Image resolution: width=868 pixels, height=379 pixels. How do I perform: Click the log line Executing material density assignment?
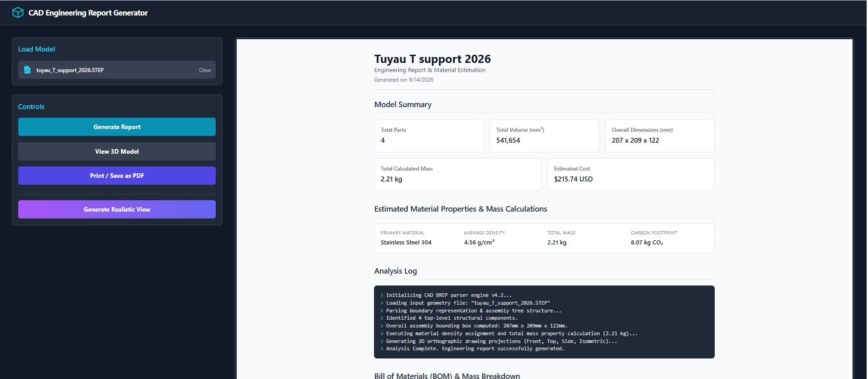pos(512,333)
